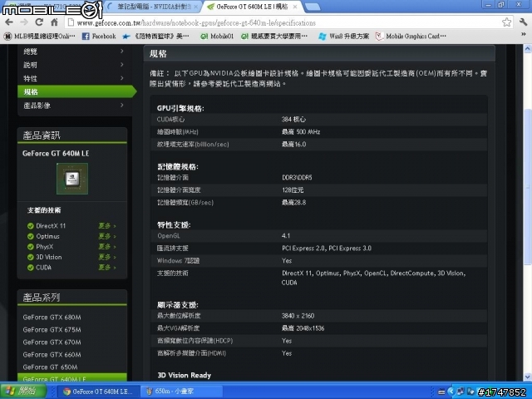Select 總覽 in the side menu
The image size is (532, 399).
(73, 52)
